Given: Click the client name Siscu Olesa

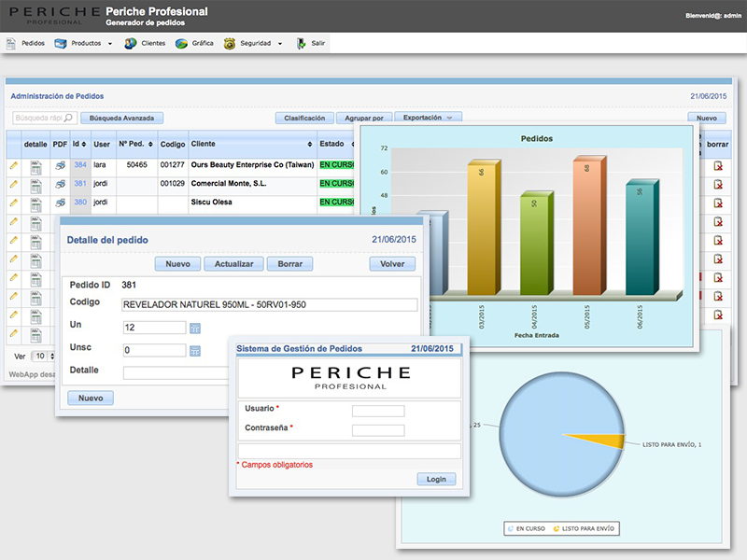Looking at the screenshot, I should (x=212, y=202).
